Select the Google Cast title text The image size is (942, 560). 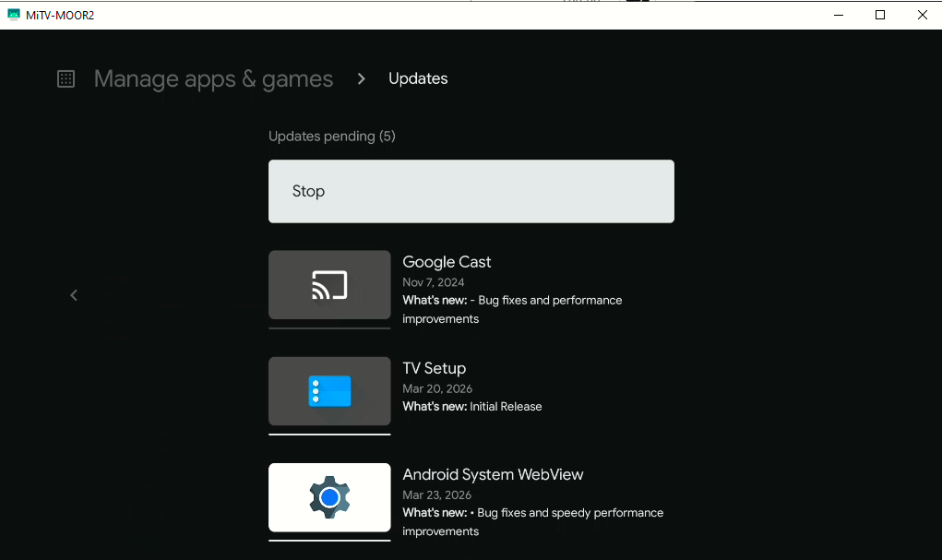pyautogui.click(x=447, y=262)
